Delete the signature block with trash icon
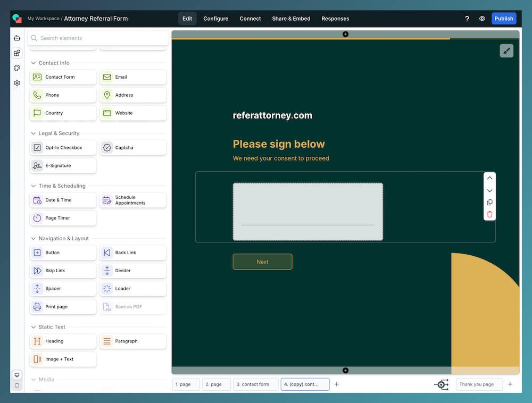This screenshot has height=403, width=532. [x=489, y=214]
